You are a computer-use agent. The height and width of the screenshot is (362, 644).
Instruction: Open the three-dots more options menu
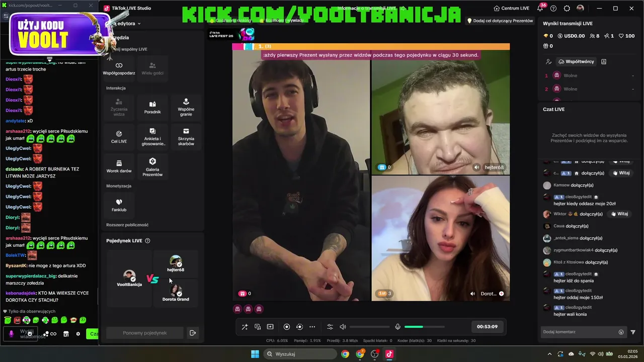tap(312, 327)
